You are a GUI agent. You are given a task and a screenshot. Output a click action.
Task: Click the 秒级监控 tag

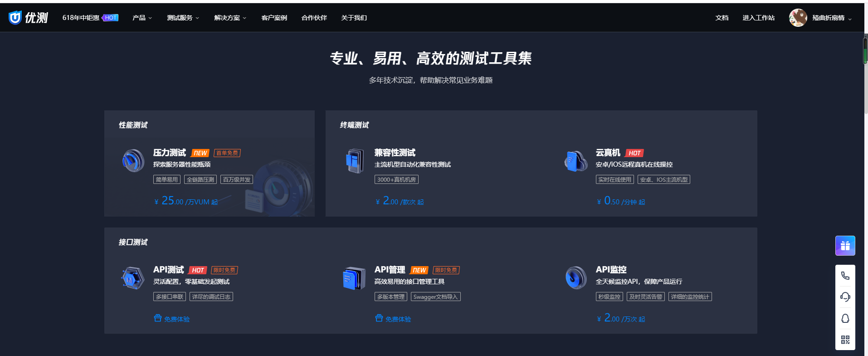(x=610, y=297)
